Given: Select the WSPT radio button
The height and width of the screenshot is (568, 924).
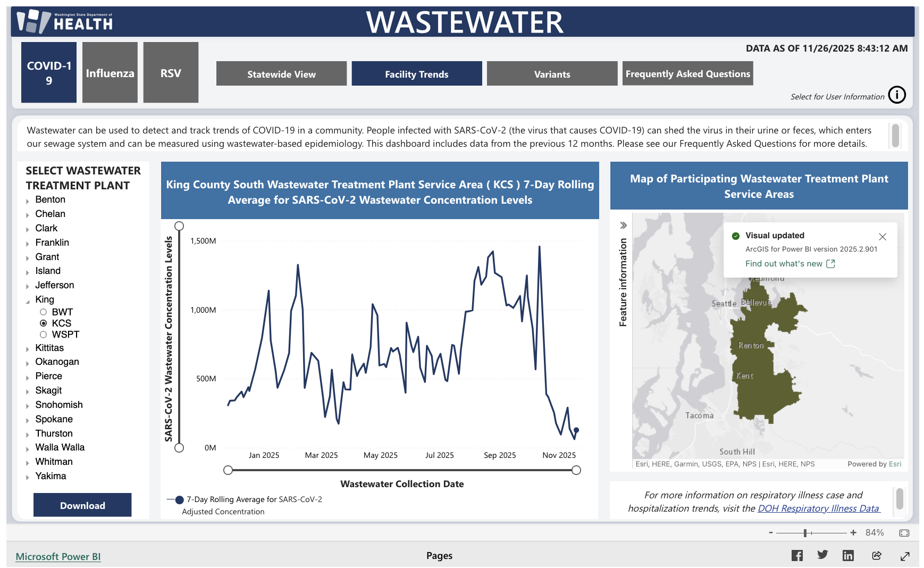Looking at the screenshot, I should (x=44, y=335).
